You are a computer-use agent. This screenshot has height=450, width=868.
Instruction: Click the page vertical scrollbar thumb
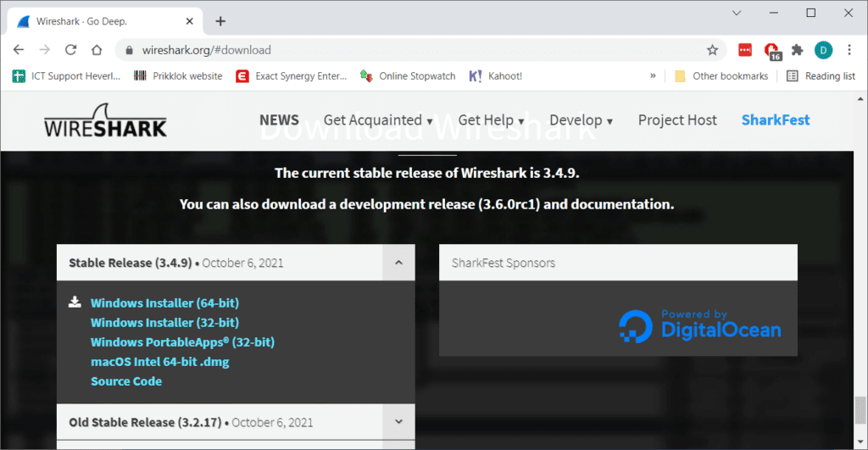pyautogui.click(x=860, y=410)
